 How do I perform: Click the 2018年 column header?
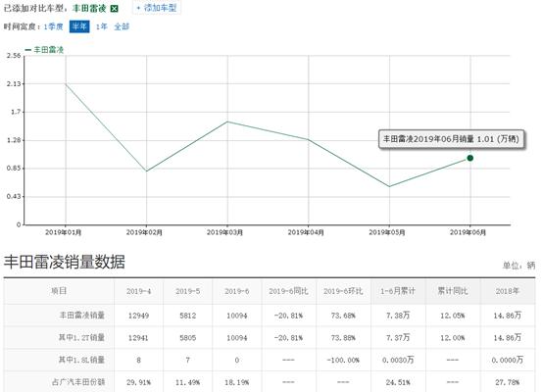[508, 291]
